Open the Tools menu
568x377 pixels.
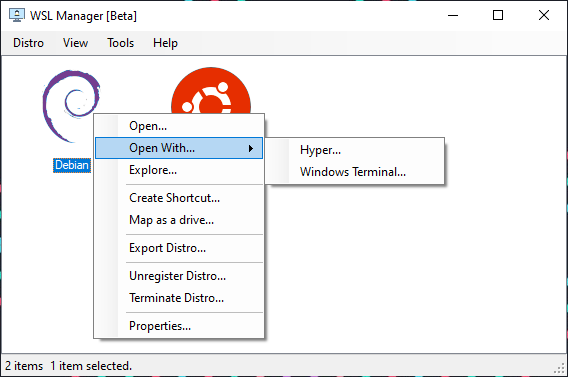(120, 43)
